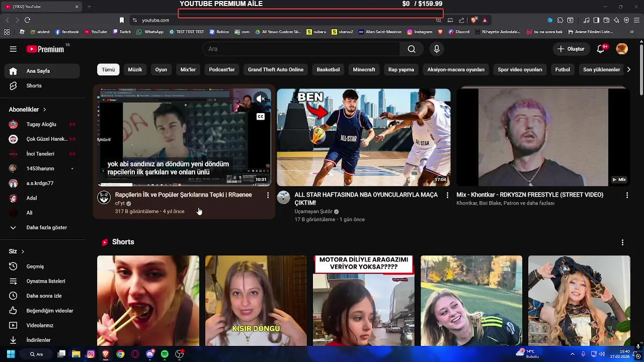Open the cFyt channel avatar
This screenshot has width=644, height=362.
pyautogui.click(x=104, y=197)
